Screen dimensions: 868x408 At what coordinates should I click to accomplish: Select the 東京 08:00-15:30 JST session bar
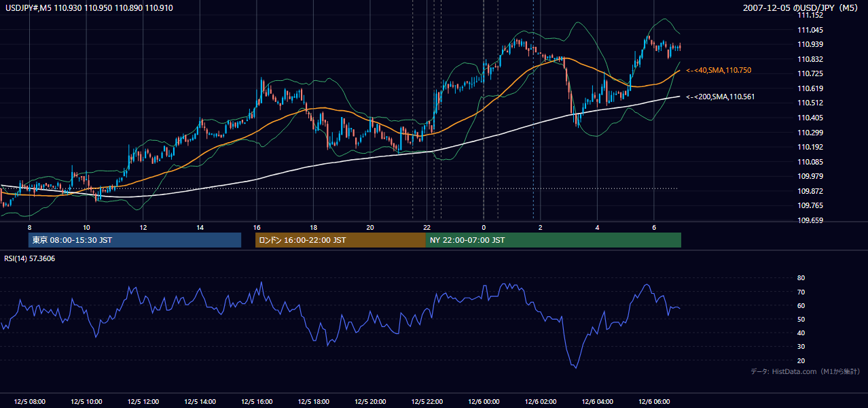pos(134,240)
